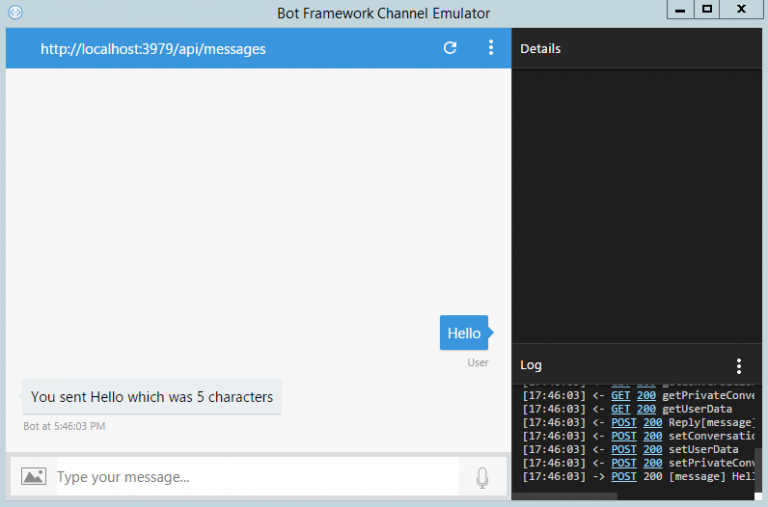Open the Log panel three-dot menu

coord(739,366)
